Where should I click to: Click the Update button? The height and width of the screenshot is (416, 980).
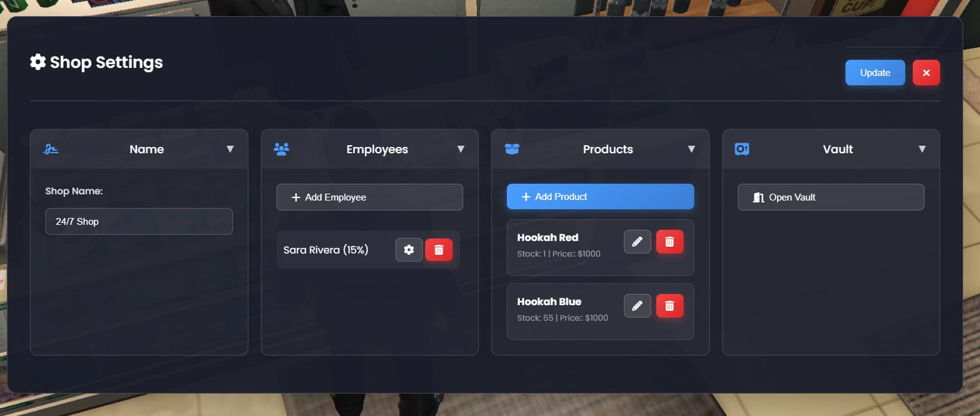point(875,73)
